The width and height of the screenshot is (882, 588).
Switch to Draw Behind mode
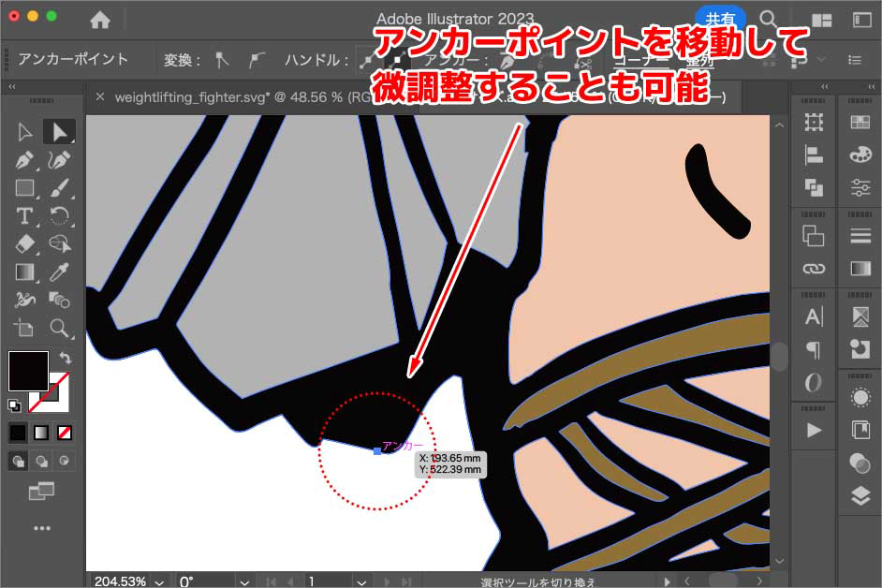click(40, 461)
